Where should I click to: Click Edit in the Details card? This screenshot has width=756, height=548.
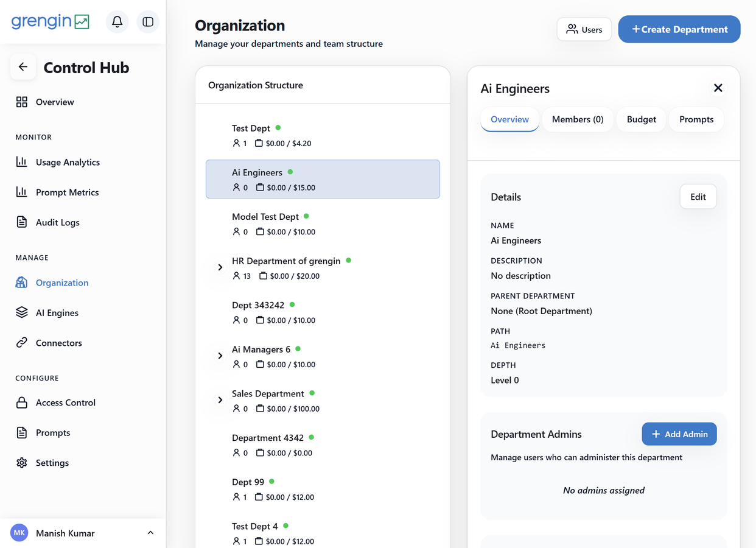coord(698,197)
